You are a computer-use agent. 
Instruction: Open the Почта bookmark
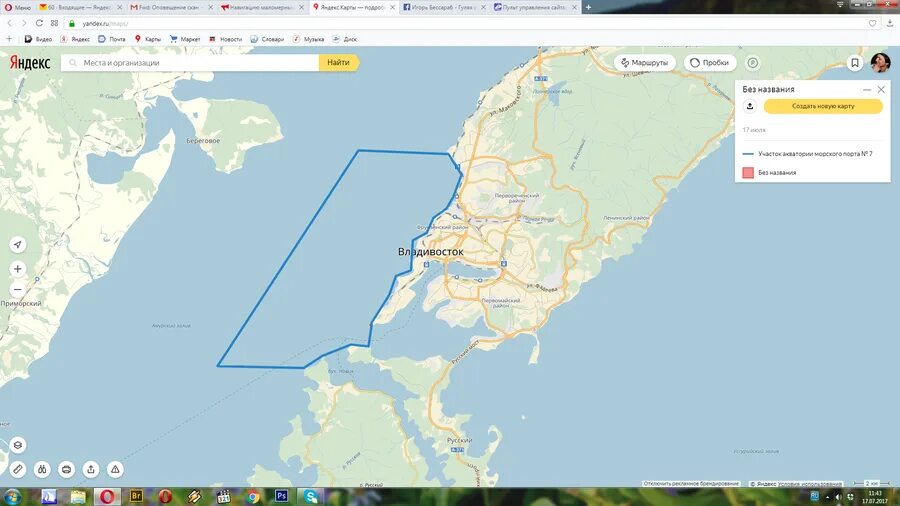[112, 39]
